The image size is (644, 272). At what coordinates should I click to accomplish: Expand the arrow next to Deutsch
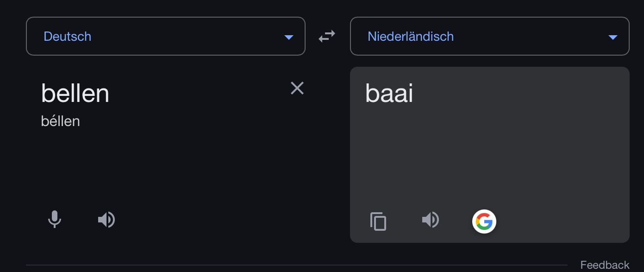pyautogui.click(x=289, y=37)
